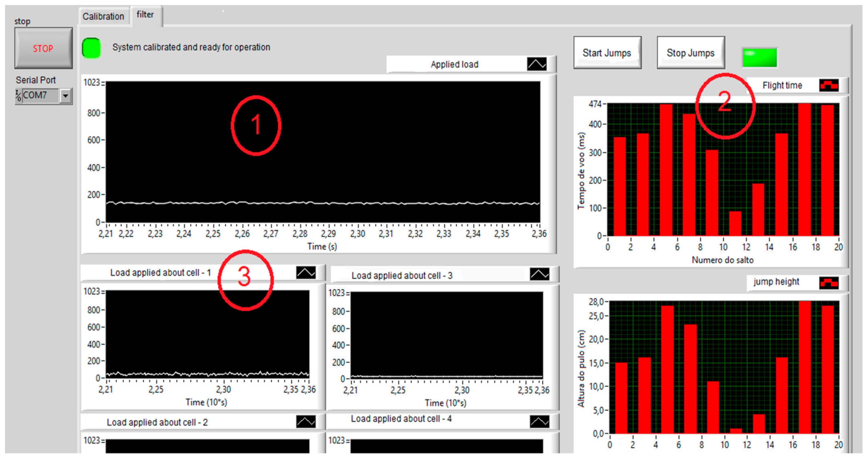Screen dimensions: 868x458
Task: Click cell - 2 load plot legend icon
Action: click(x=306, y=421)
